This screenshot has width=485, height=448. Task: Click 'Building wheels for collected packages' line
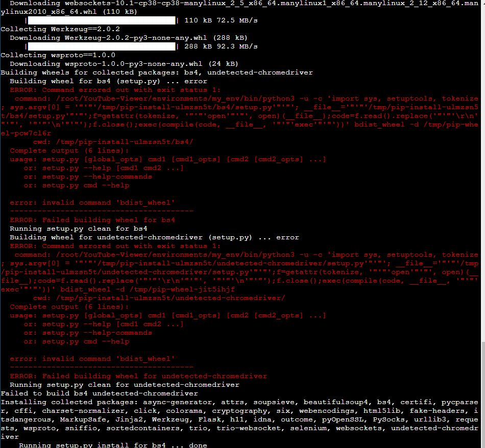coord(157,72)
